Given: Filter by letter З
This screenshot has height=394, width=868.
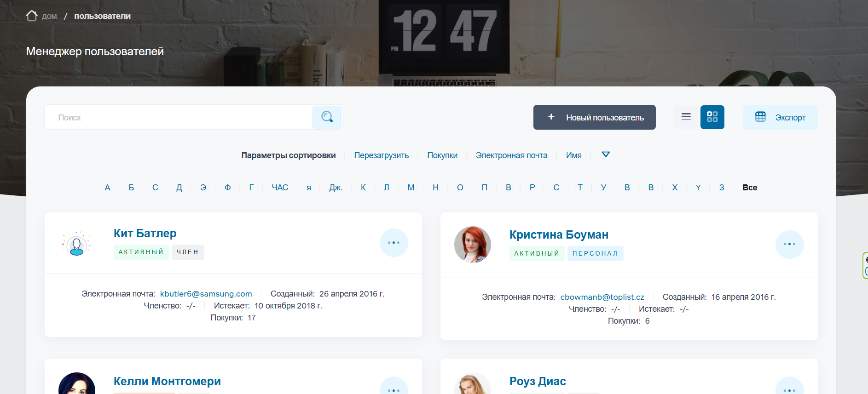Looking at the screenshot, I should point(722,188).
